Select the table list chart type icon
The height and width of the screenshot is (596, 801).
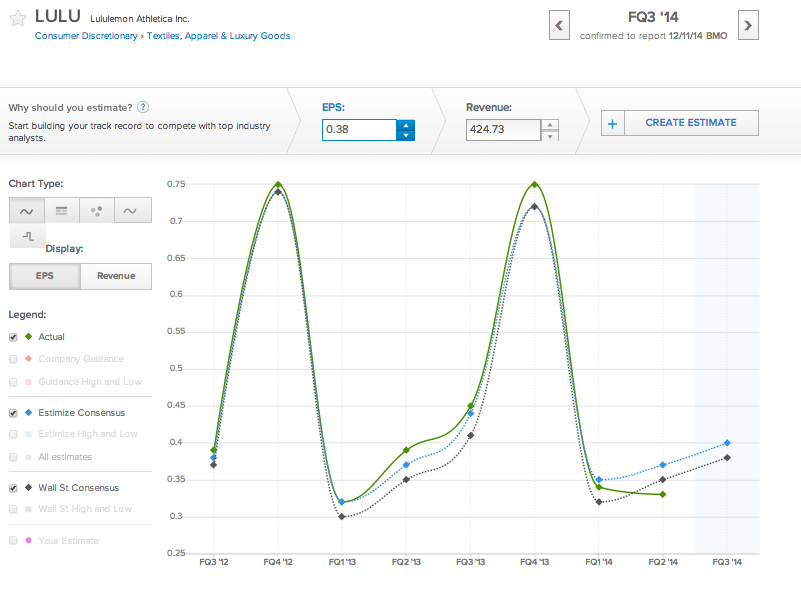[62, 210]
